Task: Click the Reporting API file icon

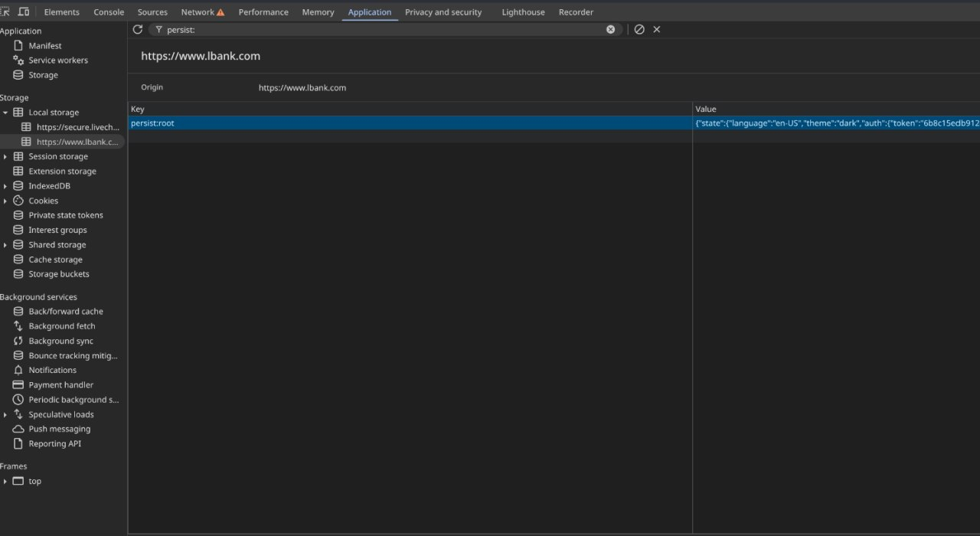Action: pyautogui.click(x=18, y=444)
